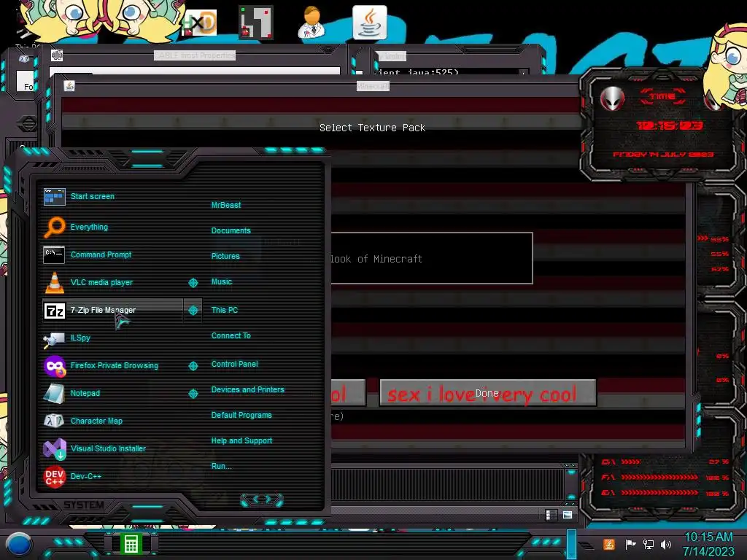Expand 7-Zip File Manager jump list arrow
Viewport: 747px width, 560px height.
(193, 311)
